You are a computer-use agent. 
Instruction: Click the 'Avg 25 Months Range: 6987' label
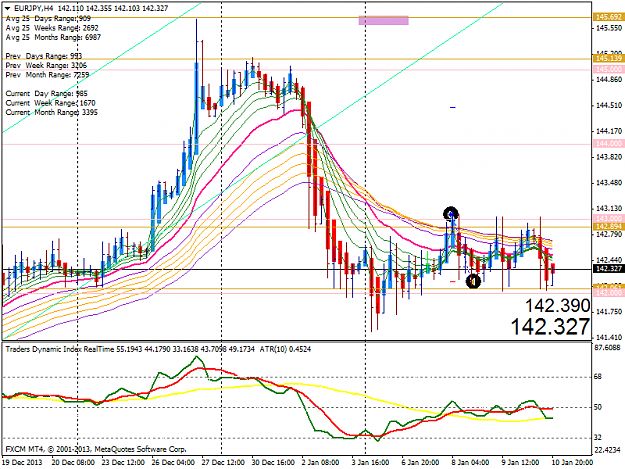pos(53,37)
